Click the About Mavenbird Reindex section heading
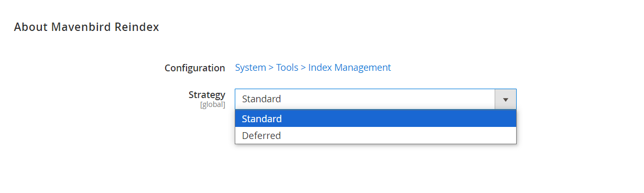Screen dimensions: 644x193 (x=86, y=27)
